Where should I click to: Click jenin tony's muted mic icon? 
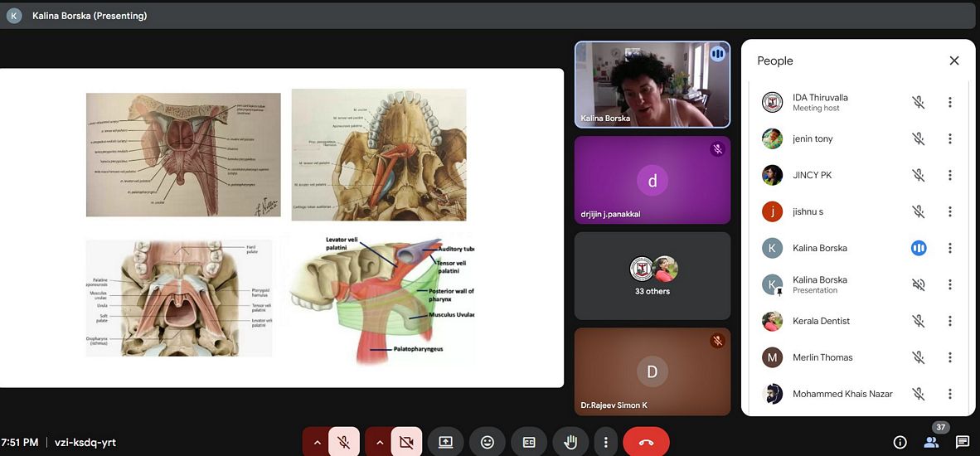click(918, 138)
